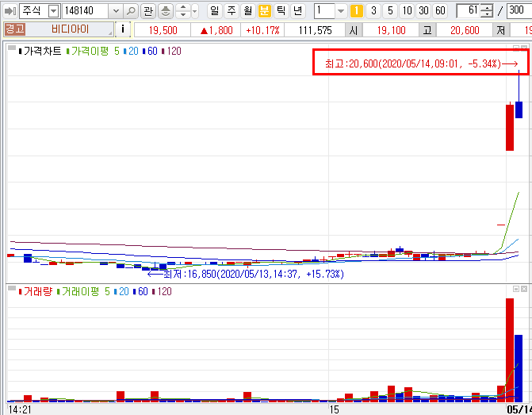The image size is (532, 415).
Task: Click the 120-period price MA legend
Action: click(x=172, y=52)
